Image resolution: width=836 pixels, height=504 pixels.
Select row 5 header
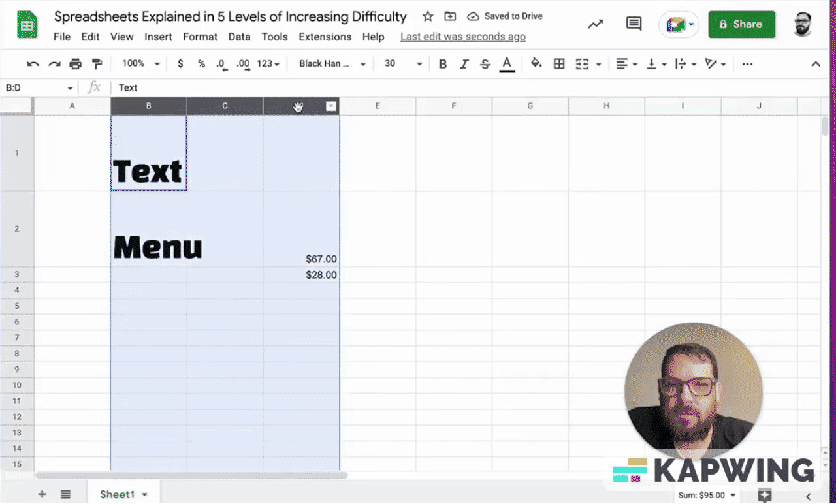point(17,306)
